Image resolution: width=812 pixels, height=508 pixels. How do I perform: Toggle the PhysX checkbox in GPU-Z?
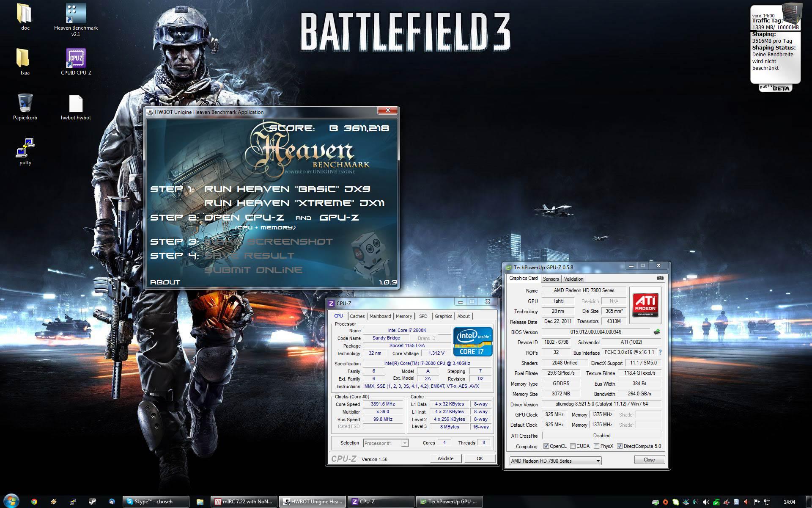[596, 446]
